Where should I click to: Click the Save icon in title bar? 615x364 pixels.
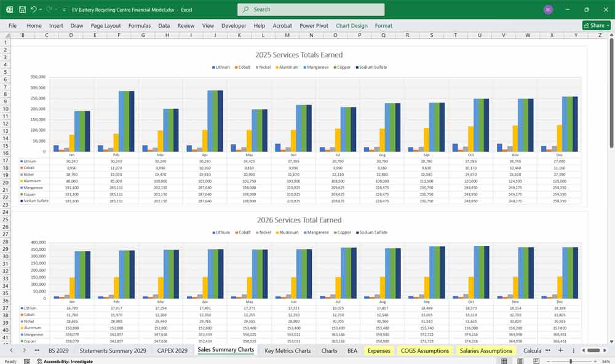(22, 10)
